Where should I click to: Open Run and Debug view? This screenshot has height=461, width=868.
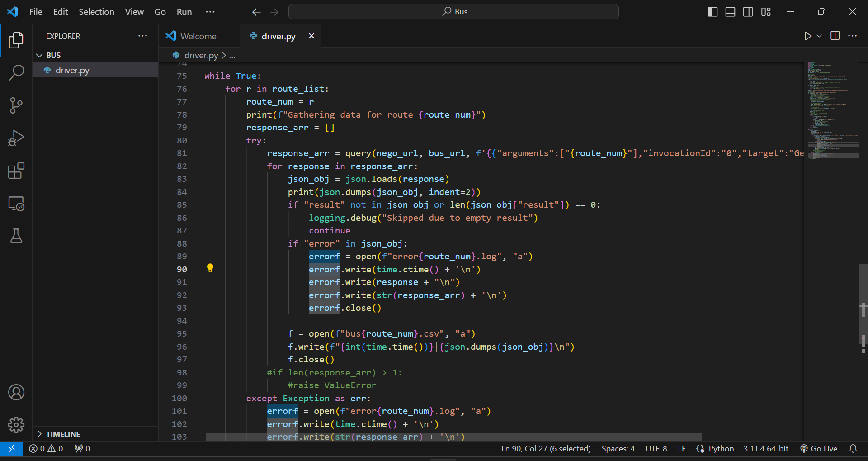16,138
